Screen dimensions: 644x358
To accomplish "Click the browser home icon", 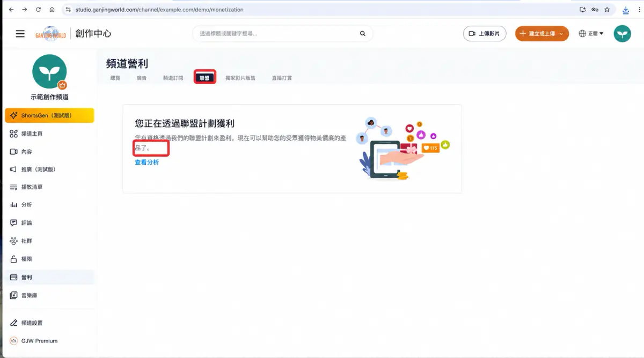I will [x=52, y=10].
